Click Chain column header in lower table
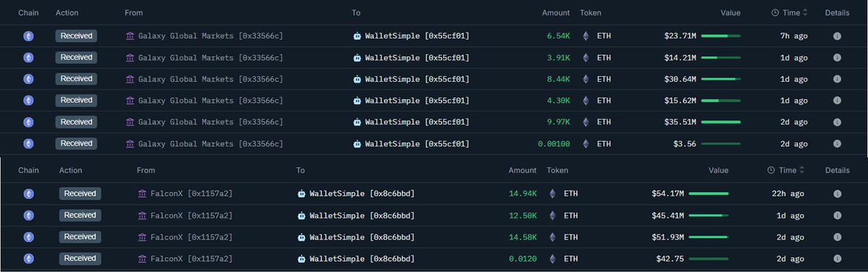868x272 pixels. point(28,170)
